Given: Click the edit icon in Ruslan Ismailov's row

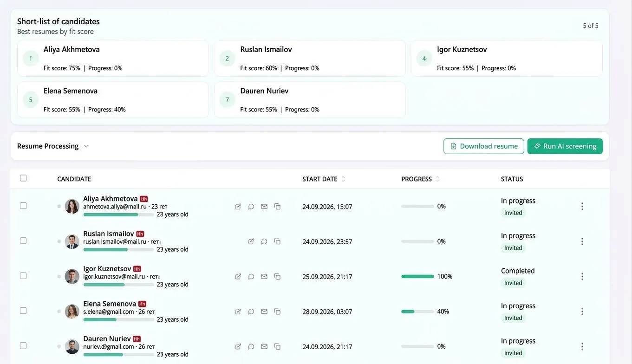Looking at the screenshot, I should point(251,241).
